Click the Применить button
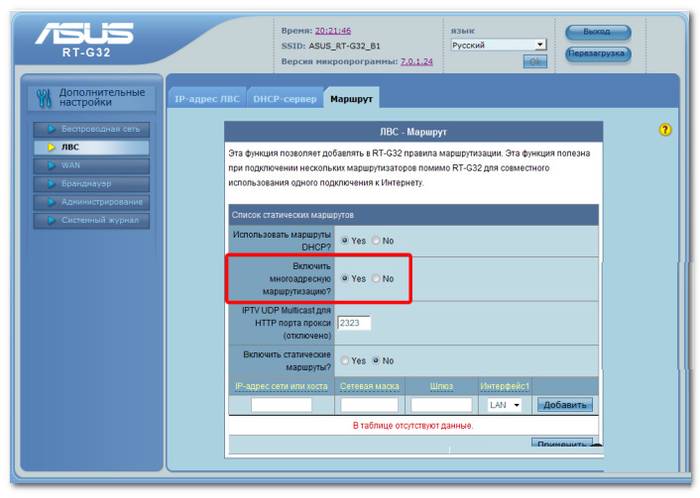The image size is (700, 498). click(x=562, y=444)
